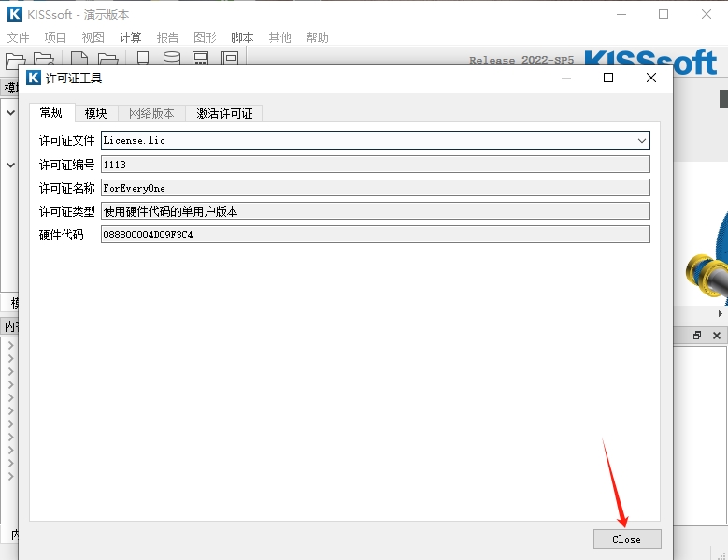The image size is (728, 560).
Task: Click the 许可证编号 field showing 1113
Action: (375, 165)
